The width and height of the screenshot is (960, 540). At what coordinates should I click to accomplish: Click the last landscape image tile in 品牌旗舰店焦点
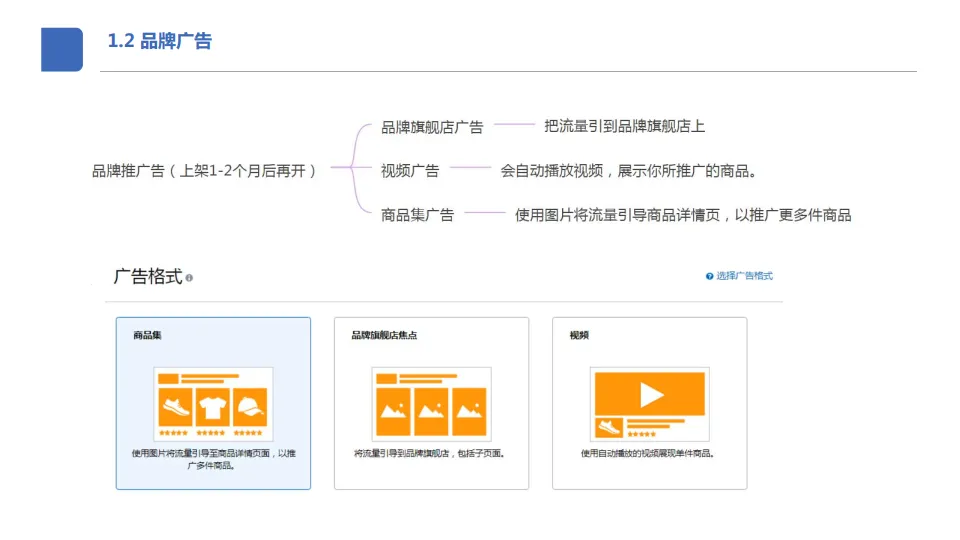(x=469, y=411)
